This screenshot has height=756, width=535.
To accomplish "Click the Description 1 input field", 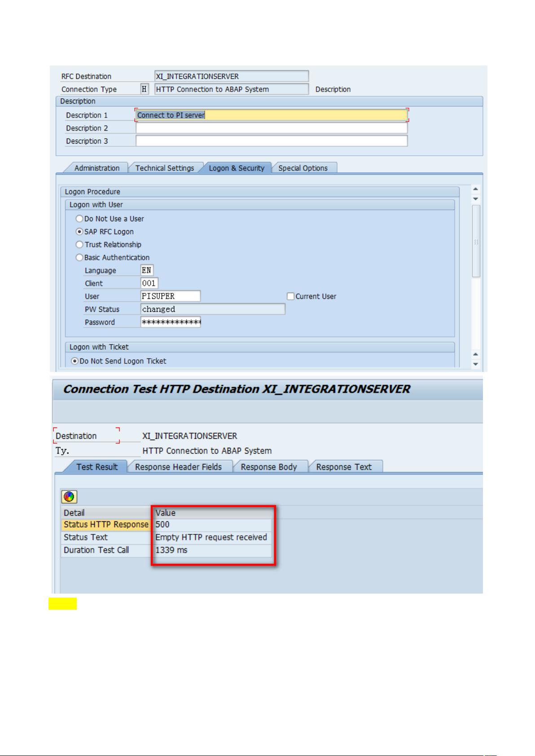I will pos(272,115).
